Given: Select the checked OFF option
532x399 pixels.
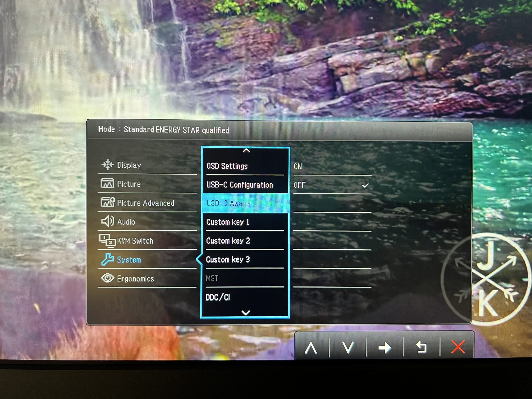Looking at the screenshot, I should tap(300, 185).
